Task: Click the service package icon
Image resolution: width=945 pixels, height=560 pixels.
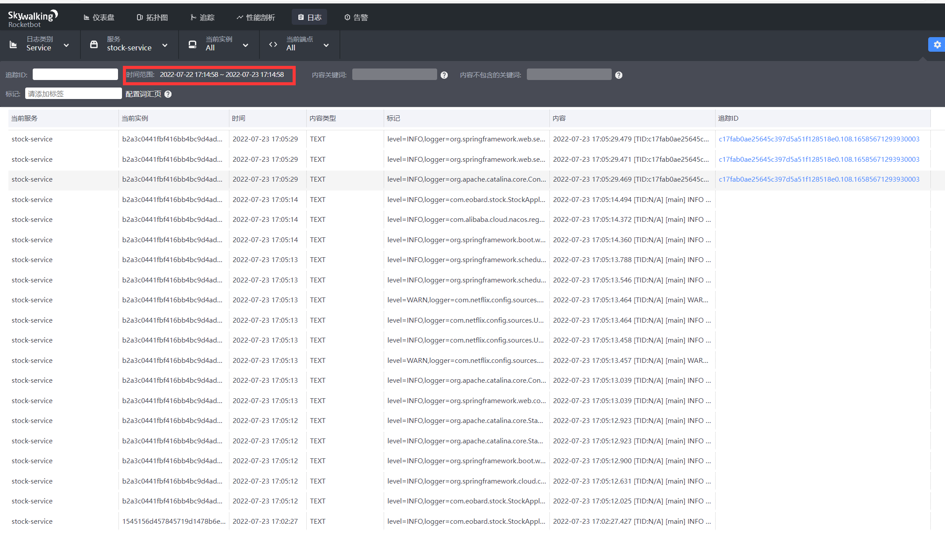Action: 94,45
